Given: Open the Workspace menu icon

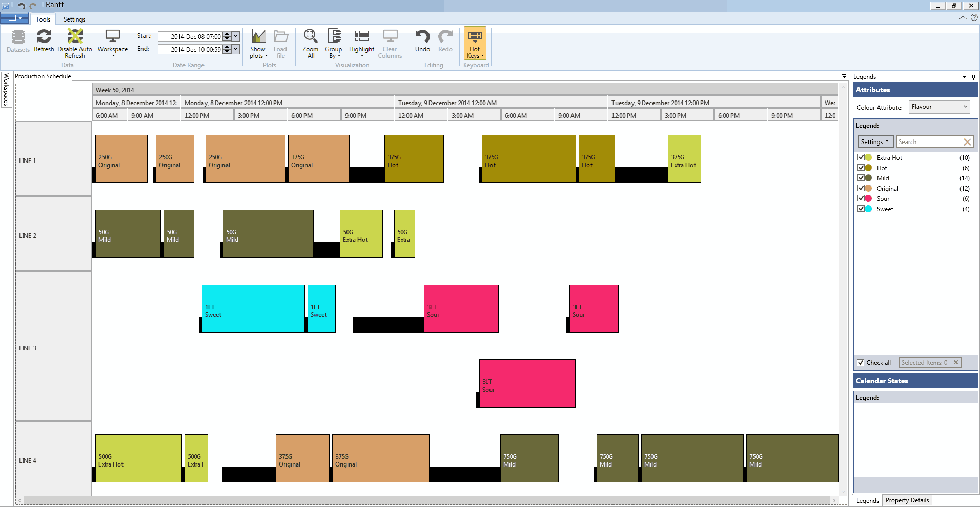Looking at the screenshot, I should [x=112, y=37].
